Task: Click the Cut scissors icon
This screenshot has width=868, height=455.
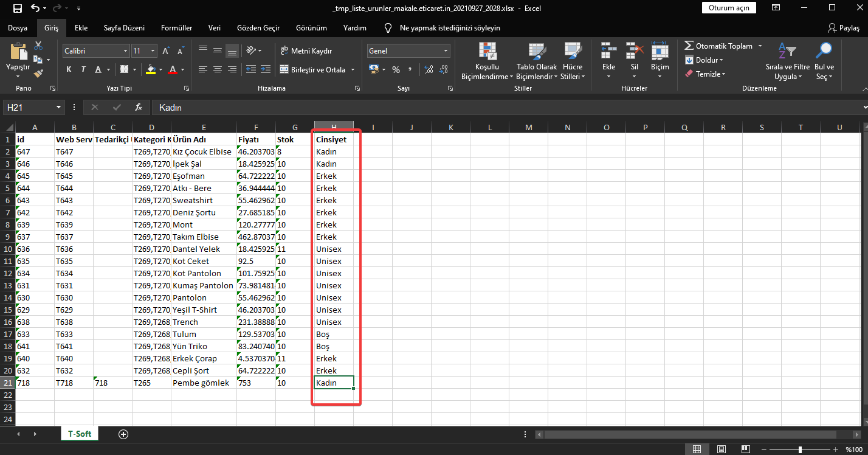Action: coord(38,46)
